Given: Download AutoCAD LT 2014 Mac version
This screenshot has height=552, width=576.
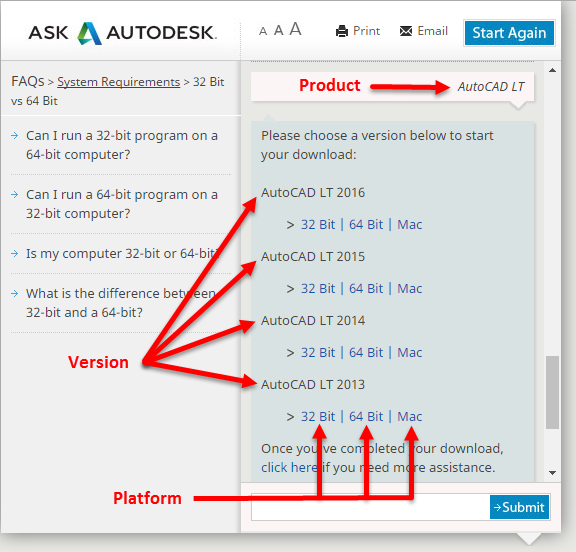Looking at the screenshot, I should click(410, 352).
